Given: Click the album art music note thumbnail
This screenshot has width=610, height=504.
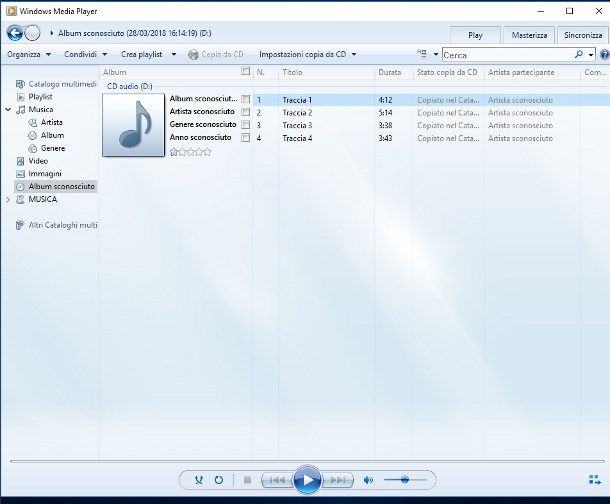Looking at the screenshot, I should [x=133, y=125].
